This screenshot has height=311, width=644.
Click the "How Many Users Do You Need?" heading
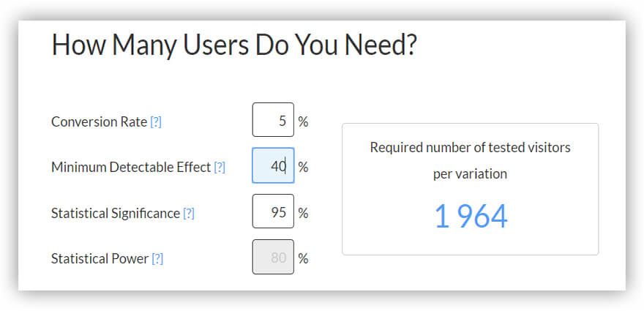(234, 45)
